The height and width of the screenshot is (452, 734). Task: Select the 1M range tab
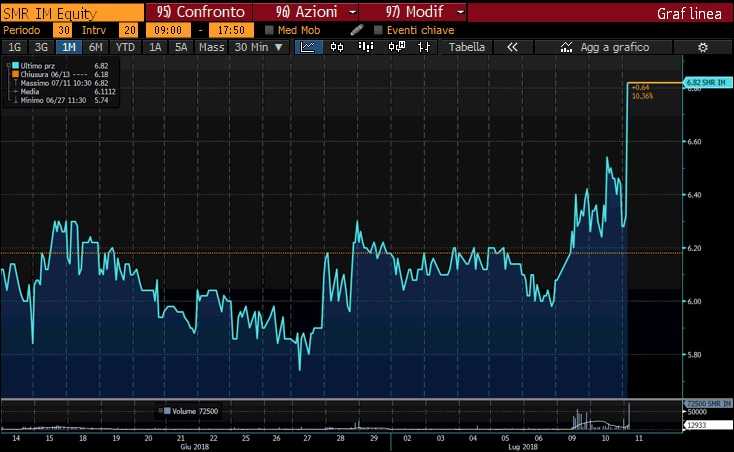point(69,47)
